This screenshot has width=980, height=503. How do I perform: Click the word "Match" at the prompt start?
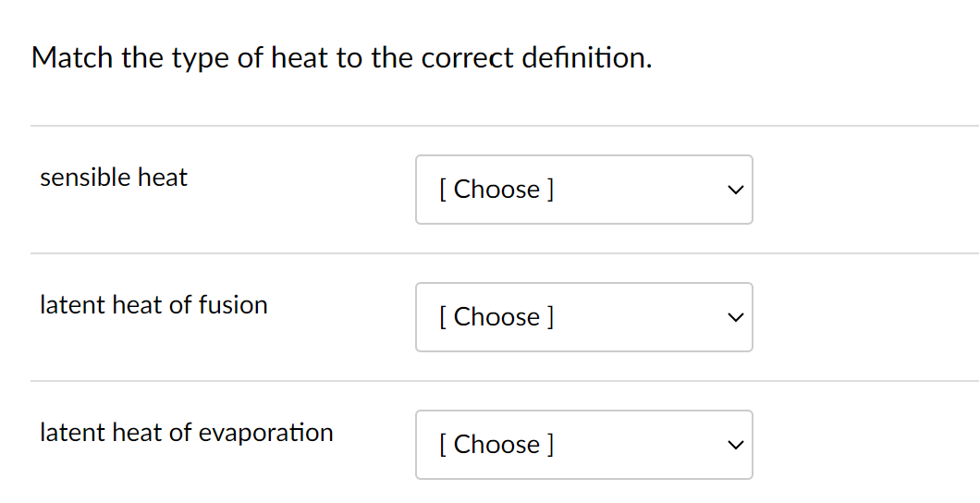point(71,58)
